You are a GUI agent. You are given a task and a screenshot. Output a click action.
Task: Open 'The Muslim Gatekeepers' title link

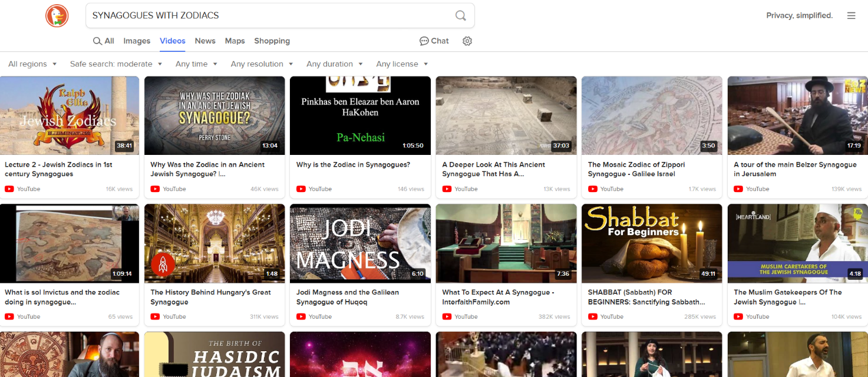pos(788,297)
